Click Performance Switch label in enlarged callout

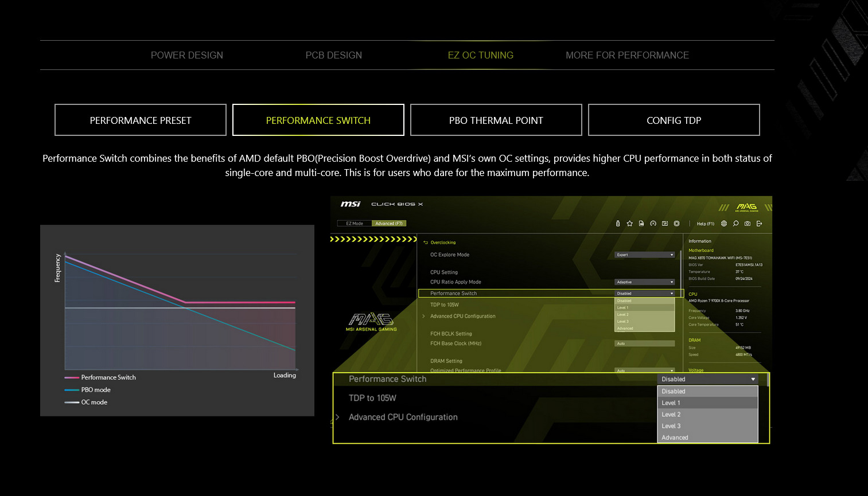pos(388,379)
